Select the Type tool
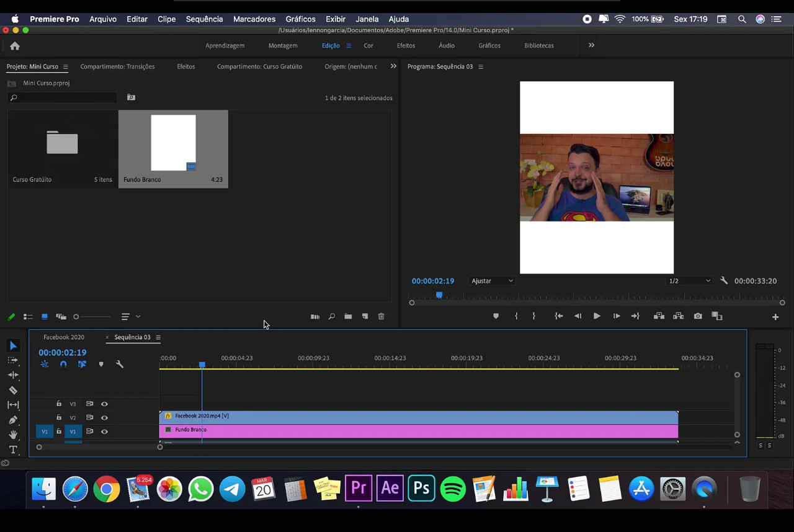 [x=13, y=450]
